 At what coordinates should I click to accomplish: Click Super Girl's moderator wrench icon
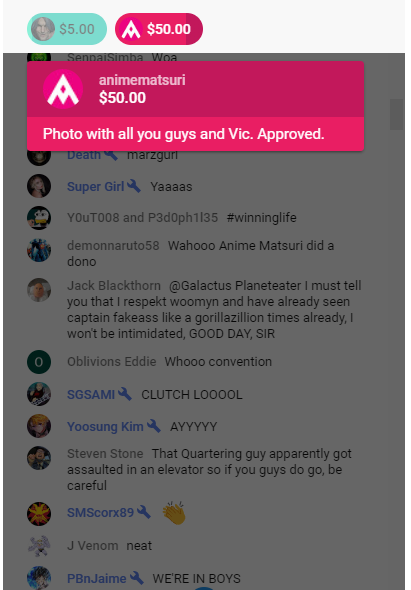click(134, 186)
